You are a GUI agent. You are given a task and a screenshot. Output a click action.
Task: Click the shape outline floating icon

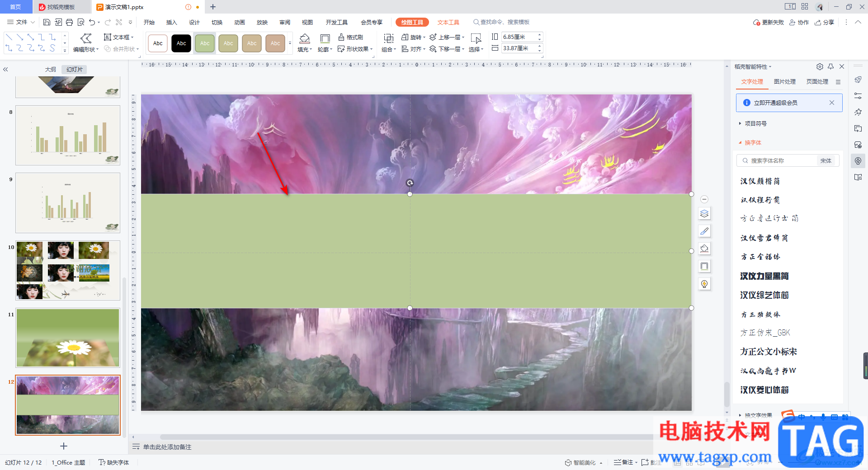(x=704, y=266)
